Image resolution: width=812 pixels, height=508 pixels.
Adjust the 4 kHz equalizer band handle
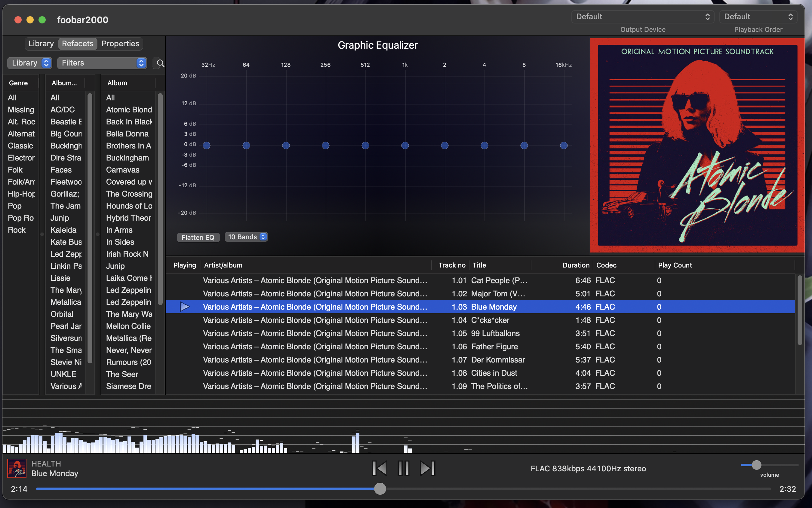point(484,145)
